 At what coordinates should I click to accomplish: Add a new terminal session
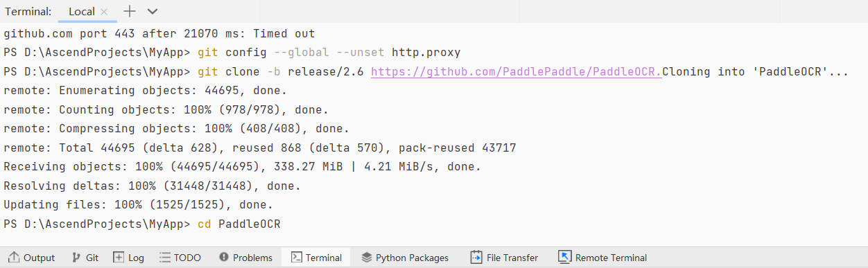tap(130, 11)
